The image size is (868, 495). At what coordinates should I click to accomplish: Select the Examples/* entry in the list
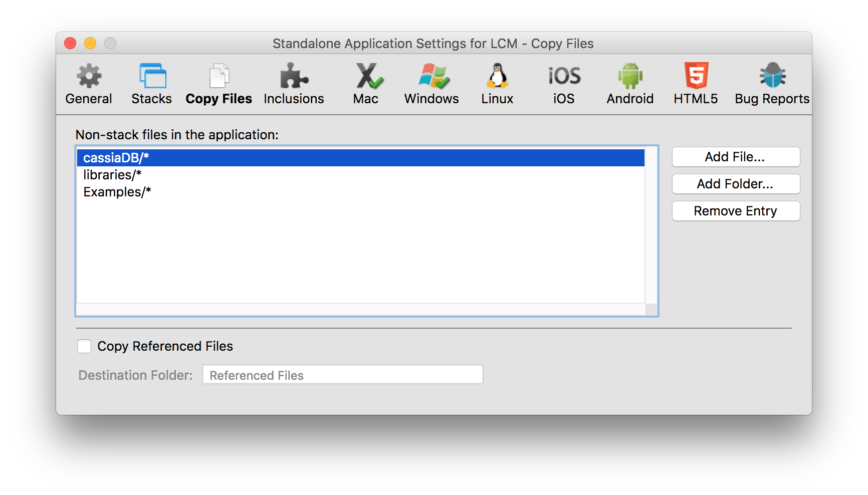point(360,192)
